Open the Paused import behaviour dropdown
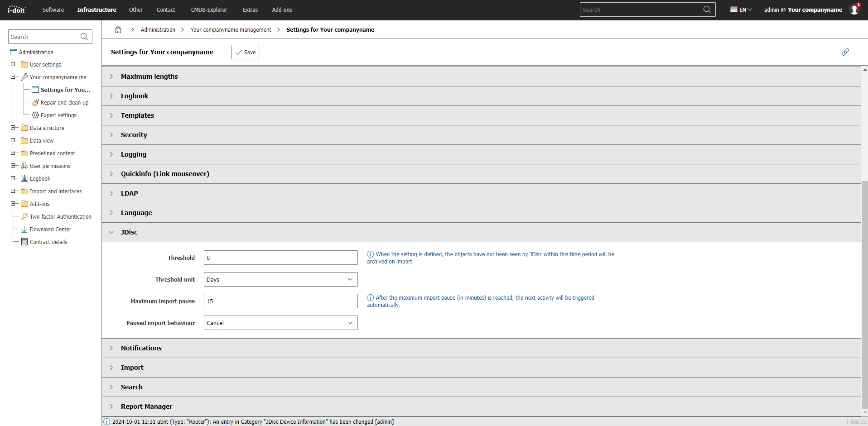Screen dimensions: 868x426 click(x=281, y=323)
